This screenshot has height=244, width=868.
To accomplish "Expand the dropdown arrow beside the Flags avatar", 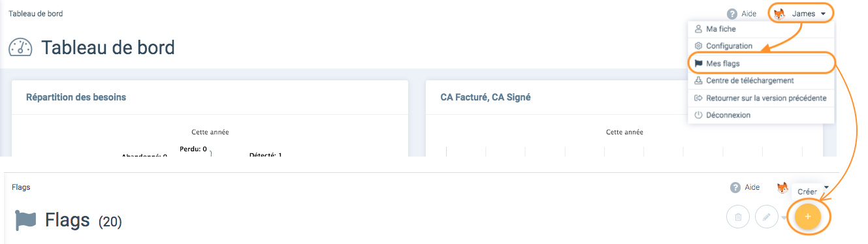I will [x=826, y=188].
